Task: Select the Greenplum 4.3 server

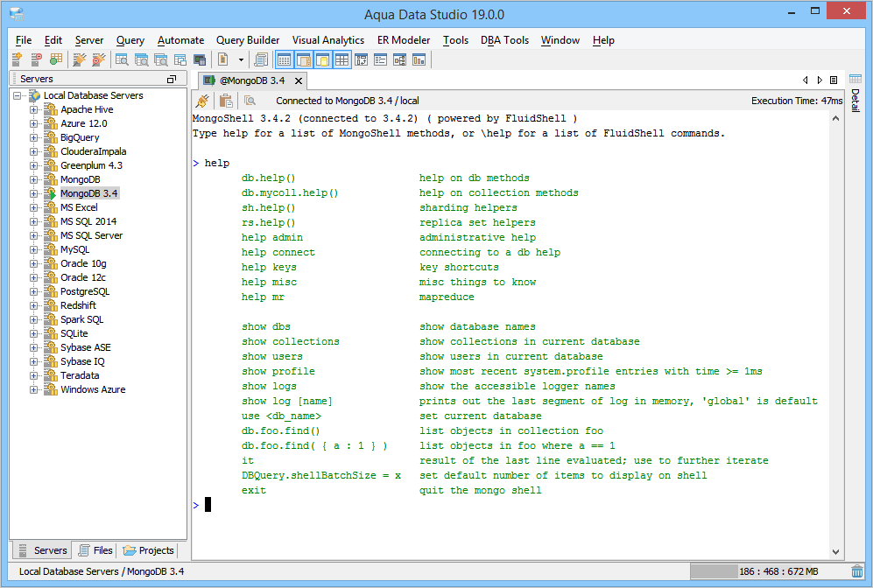Action: tap(91, 165)
